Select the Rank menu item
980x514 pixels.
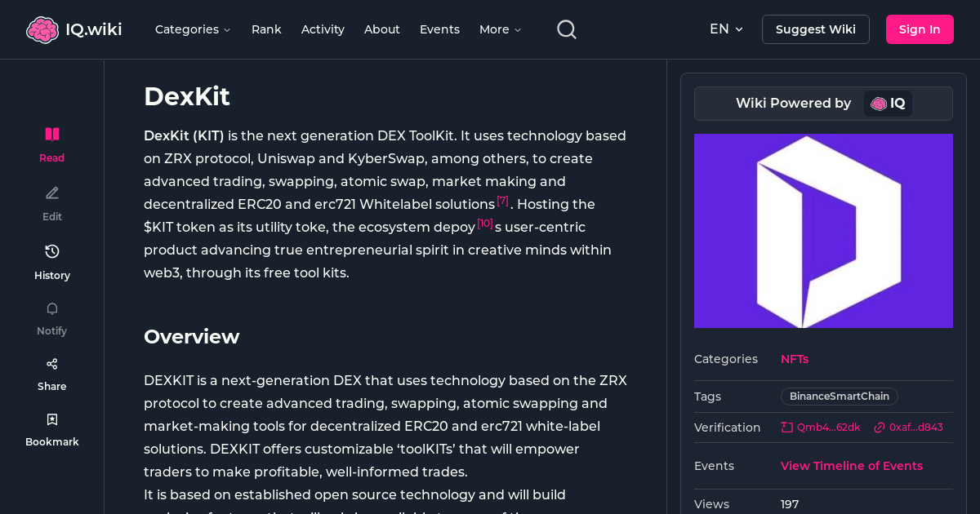(x=266, y=29)
